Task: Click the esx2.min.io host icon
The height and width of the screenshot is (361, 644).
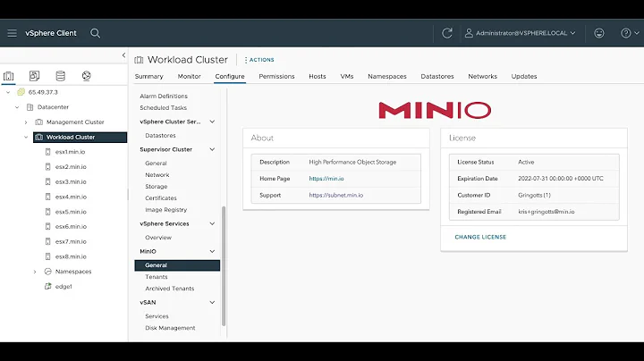Action: pyautogui.click(x=47, y=167)
